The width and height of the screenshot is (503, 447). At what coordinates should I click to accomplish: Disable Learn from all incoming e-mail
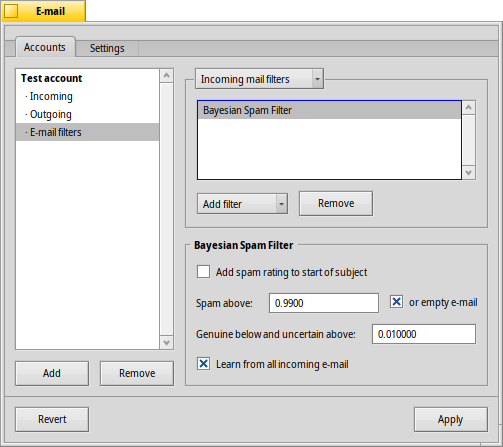[x=203, y=364]
